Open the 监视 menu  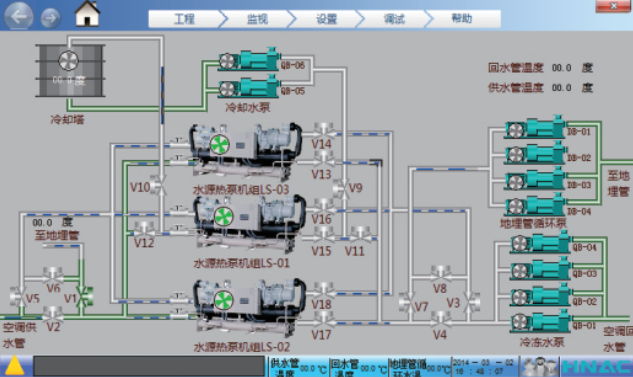point(257,19)
